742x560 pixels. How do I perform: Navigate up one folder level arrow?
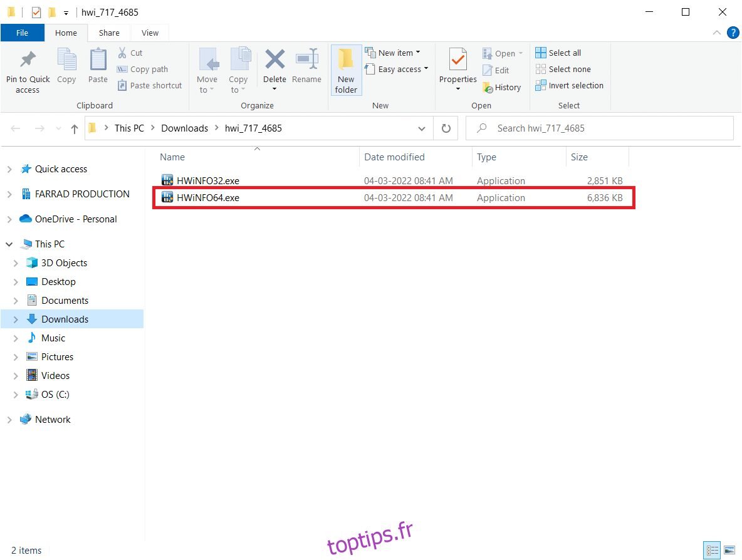[75, 128]
